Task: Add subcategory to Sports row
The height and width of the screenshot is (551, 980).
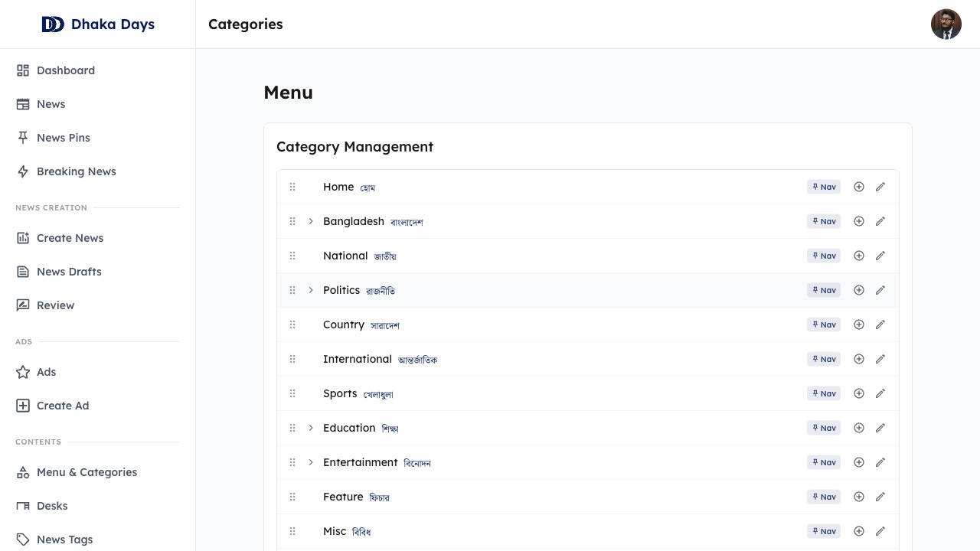Action: click(x=859, y=393)
